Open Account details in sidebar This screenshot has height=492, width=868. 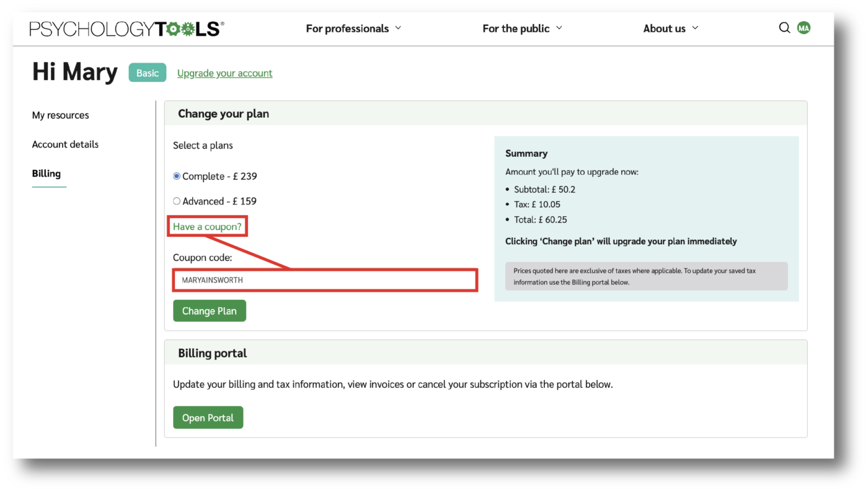coord(65,144)
